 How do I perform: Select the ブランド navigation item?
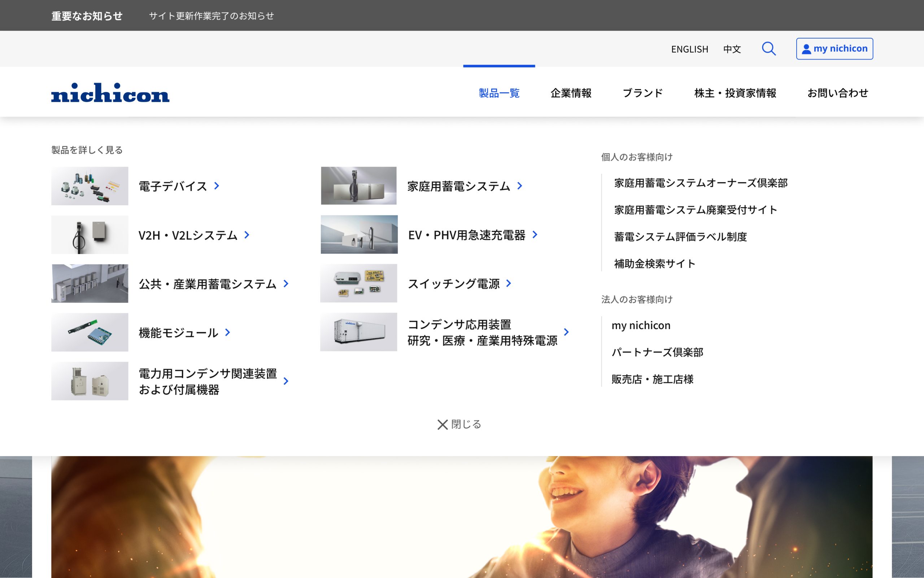[x=642, y=93]
